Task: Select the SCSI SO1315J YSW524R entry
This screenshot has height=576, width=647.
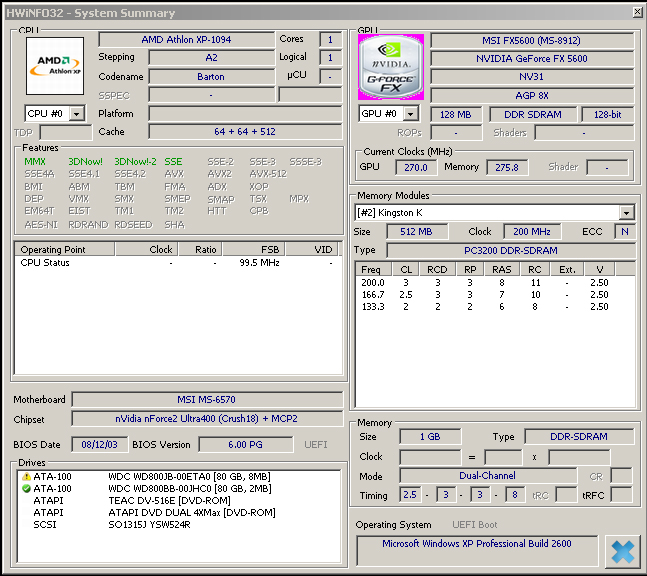Action: pos(179,524)
